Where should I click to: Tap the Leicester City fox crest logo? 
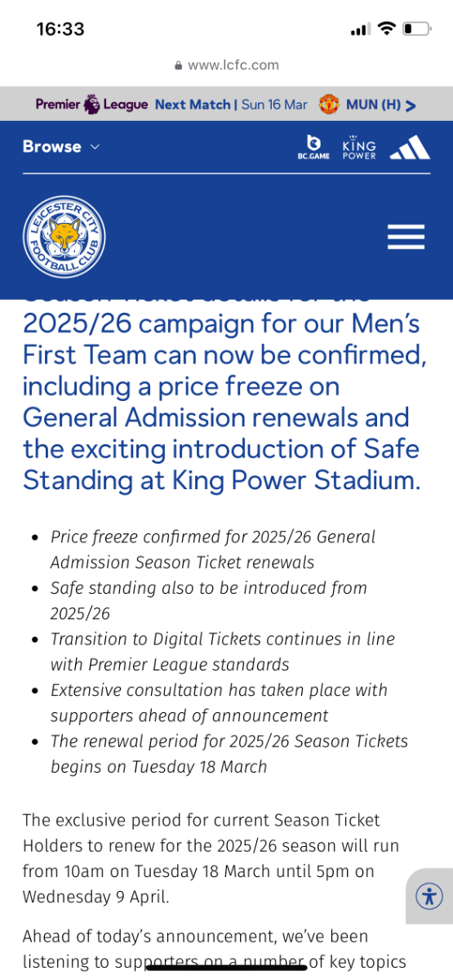pos(64,237)
